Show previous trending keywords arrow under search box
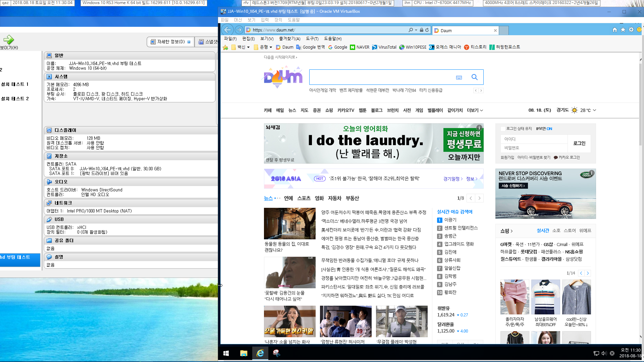 point(476,90)
